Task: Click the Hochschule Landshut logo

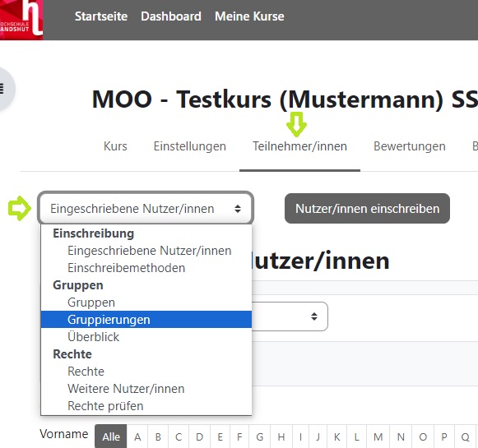Action: pyautogui.click(x=21, y=20)
